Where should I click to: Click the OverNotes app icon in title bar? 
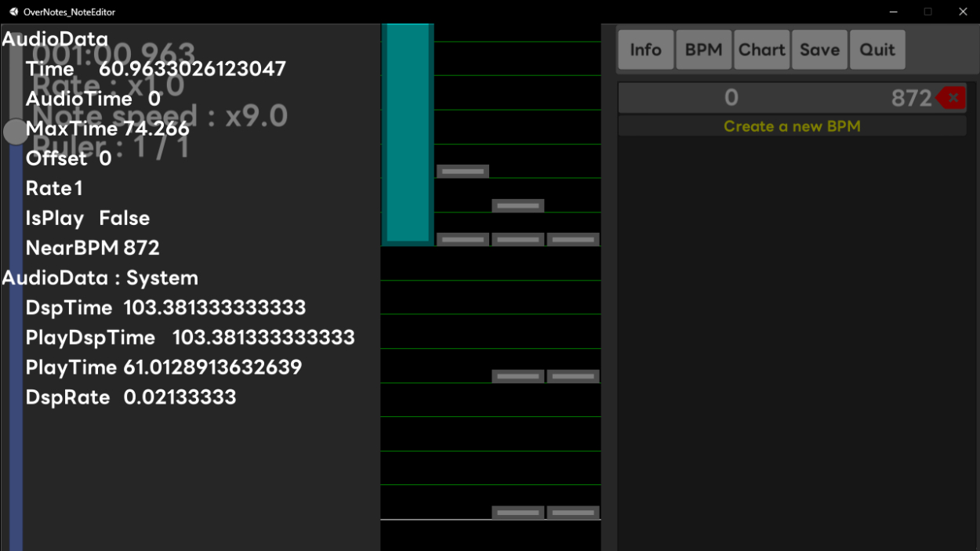coord(13,12)
